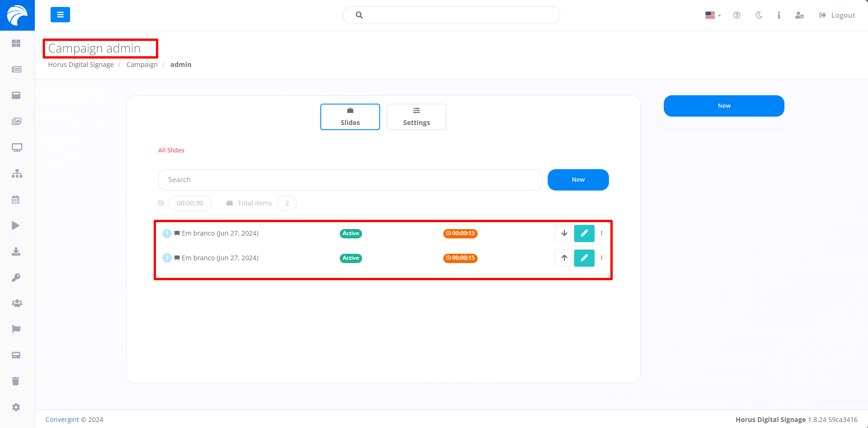Open the trash icon in sidebar
The image size is (868, 428).
(16, 381)
